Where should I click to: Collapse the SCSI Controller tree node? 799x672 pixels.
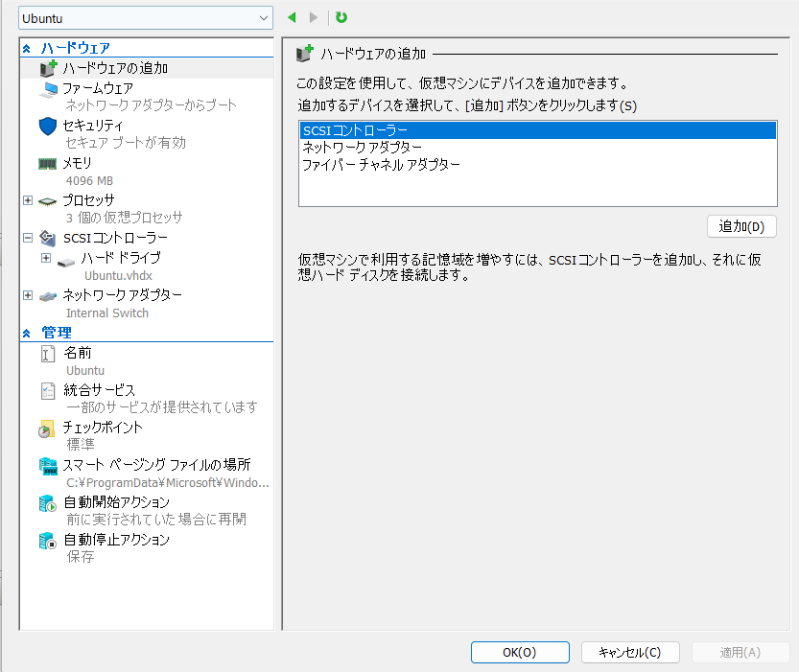(x=28, y=238)
